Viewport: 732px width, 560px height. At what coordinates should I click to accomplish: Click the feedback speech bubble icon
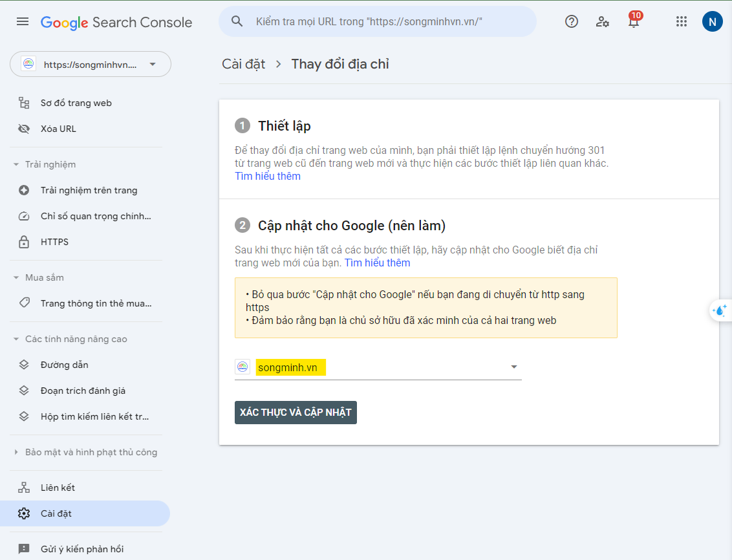pyautogui.click(x=24, y=549)
